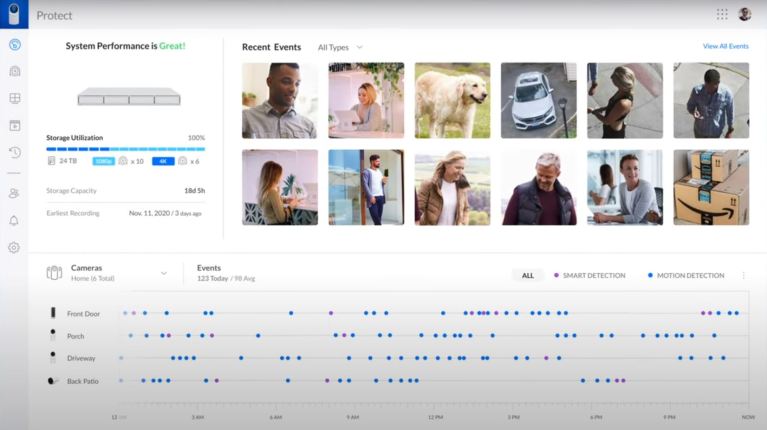Click the Front Door doorbell camera icon
This screenshot has width=767, height=430.
(53, 313)
